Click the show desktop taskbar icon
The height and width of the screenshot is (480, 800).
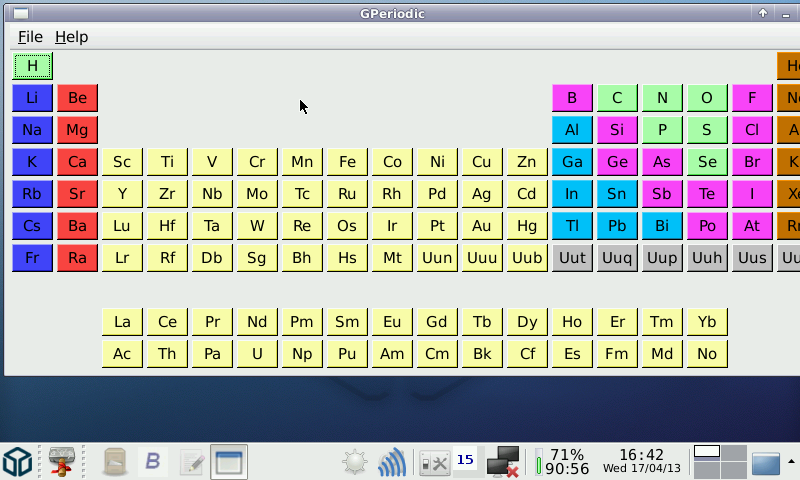(766, 463)
